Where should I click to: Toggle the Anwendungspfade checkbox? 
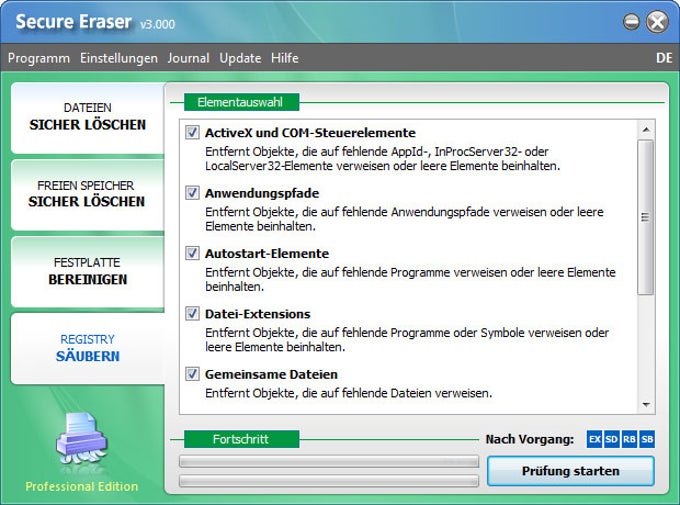[x=192, y=193]
